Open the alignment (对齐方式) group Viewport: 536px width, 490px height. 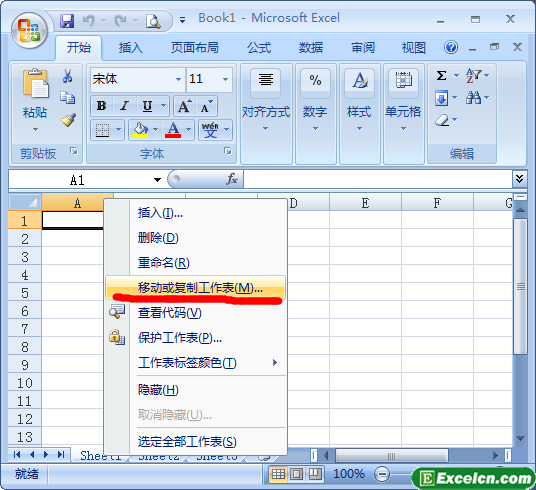click(x=266, y=113)
